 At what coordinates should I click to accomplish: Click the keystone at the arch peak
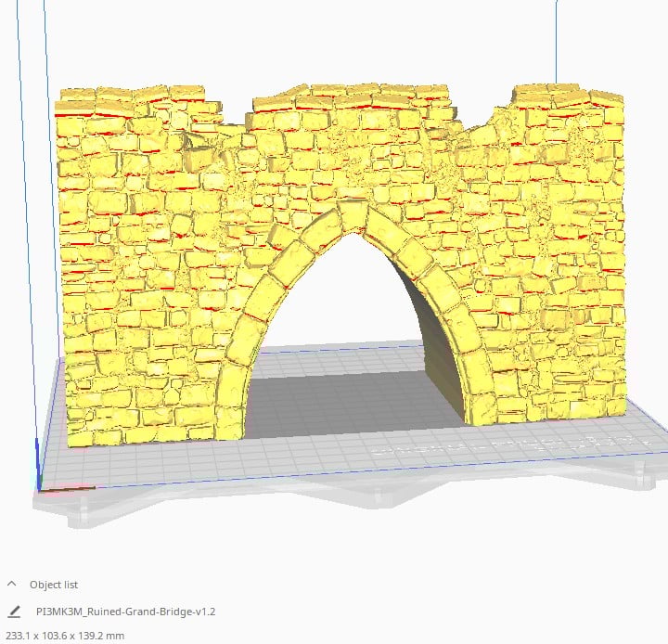click(353, 215)
